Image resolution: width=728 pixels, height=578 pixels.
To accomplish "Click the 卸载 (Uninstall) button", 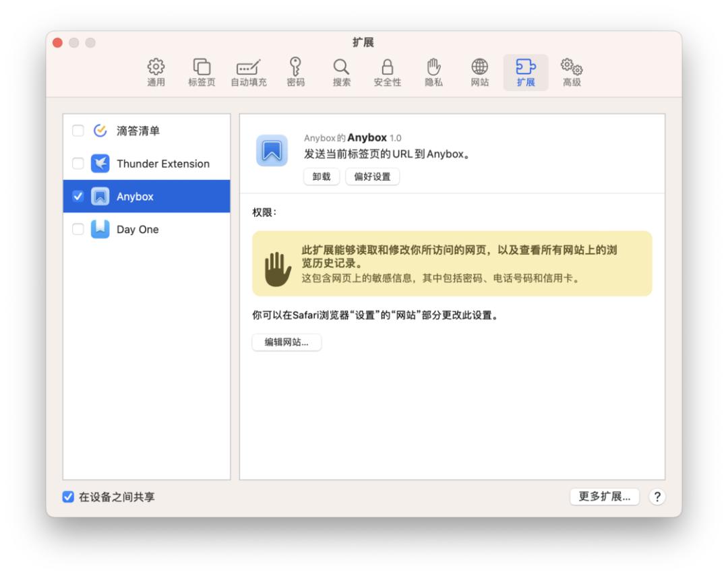I will pyautogui.click(x=322, y=176).
